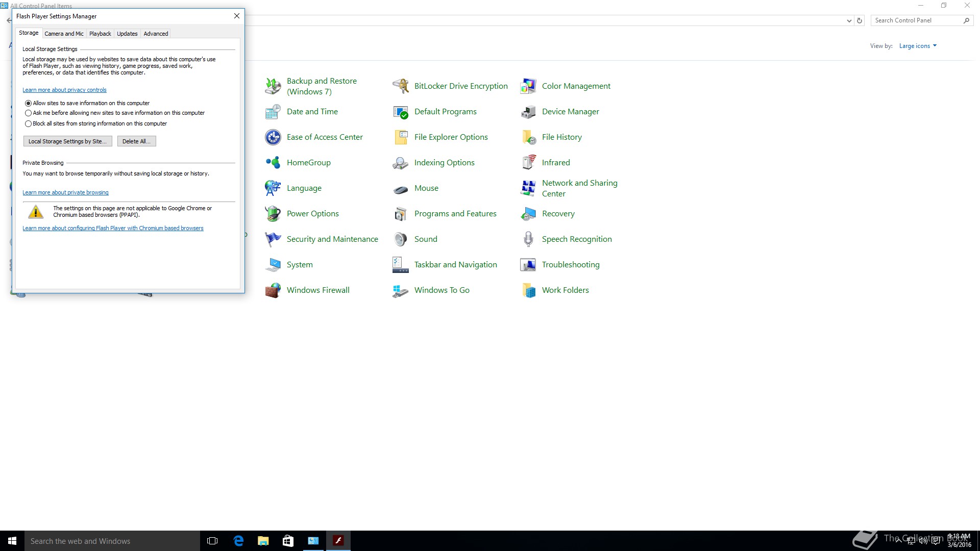Image resolution: width=980 pixels, height=551 pixels.
Task: Open the Date and Time icon
Action: (273, 112)
